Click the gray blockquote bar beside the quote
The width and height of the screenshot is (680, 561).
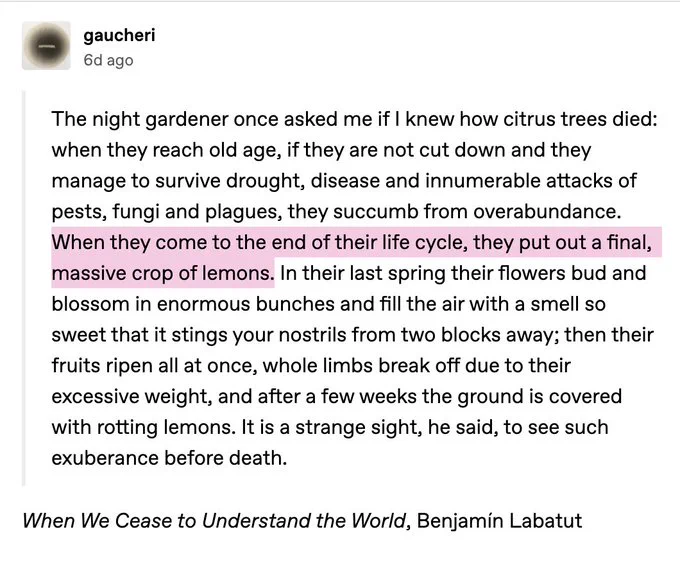point(24,288)
